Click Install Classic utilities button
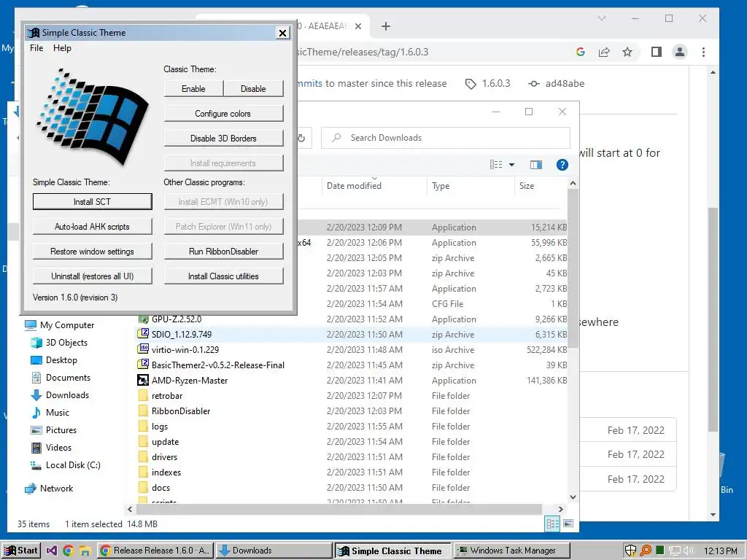The height and width of the screenshot is (560, 747). (x=223, y=276)
